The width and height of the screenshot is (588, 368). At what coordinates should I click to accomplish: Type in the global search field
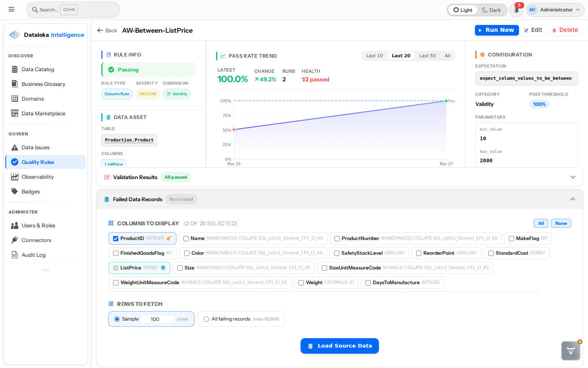click(73, 9)
